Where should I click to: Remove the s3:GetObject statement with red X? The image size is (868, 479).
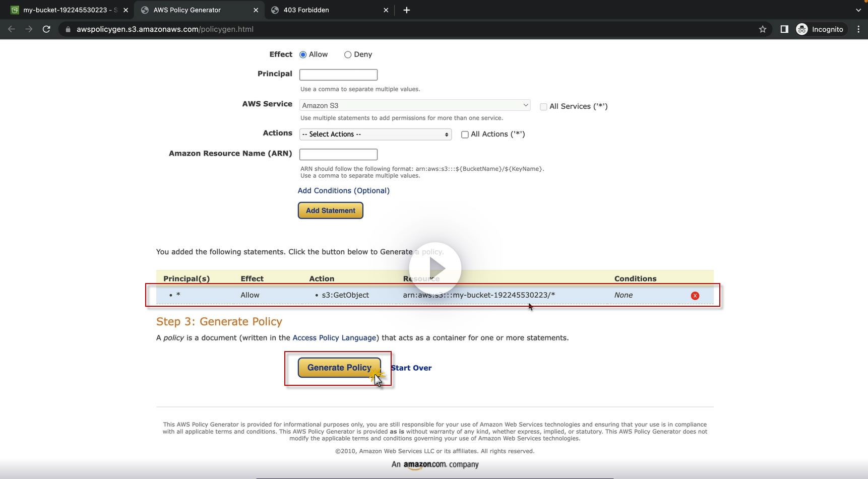[695, 296]
